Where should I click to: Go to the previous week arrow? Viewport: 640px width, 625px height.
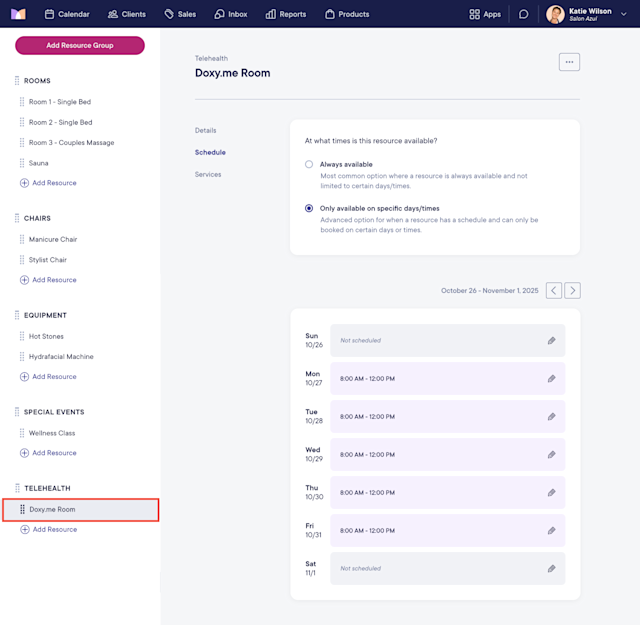click(x=554, y=291)
